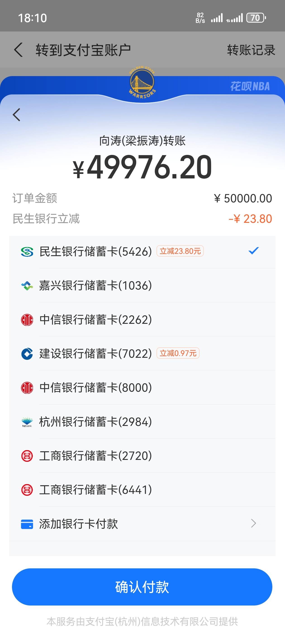Tap the 花呗NBA banner label
Image resolution: width=285 pixels, height=644 pixels.
(x=250, y=87)
